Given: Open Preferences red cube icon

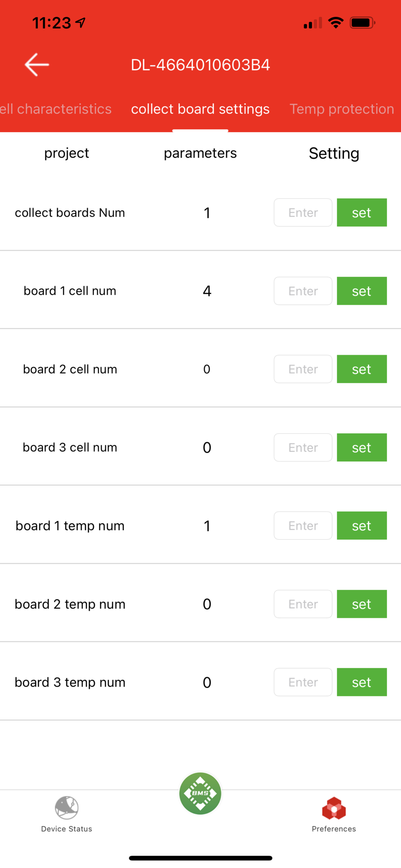Looking at the screenshot, I should [x=334, y=808].
